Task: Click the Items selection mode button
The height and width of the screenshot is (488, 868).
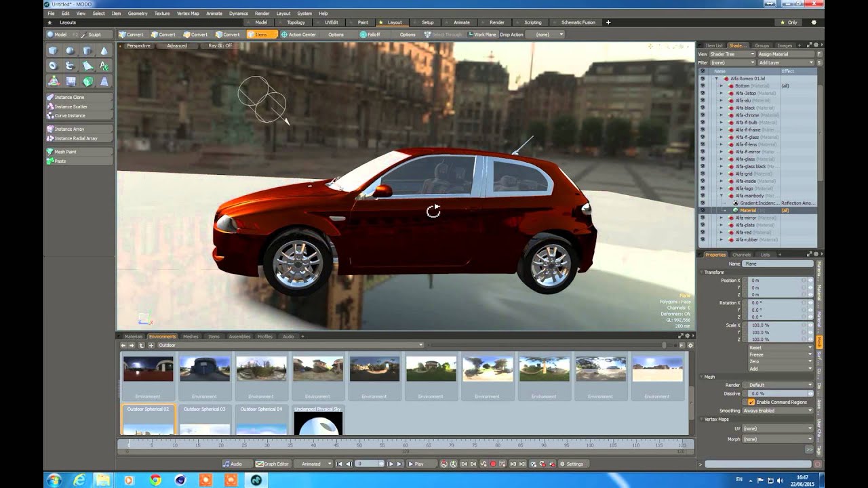Action: tap(261, 35)
